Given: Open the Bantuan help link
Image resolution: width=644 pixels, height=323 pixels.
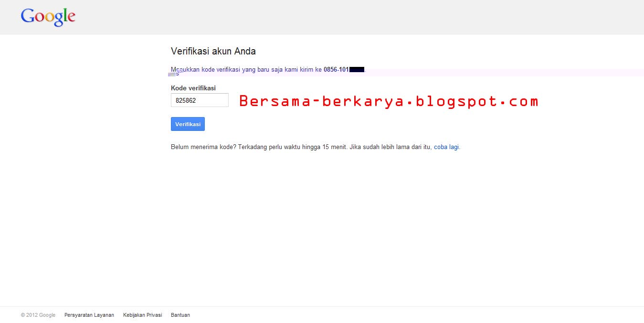Looking at the screenshot, I should [x=180, y=315].
